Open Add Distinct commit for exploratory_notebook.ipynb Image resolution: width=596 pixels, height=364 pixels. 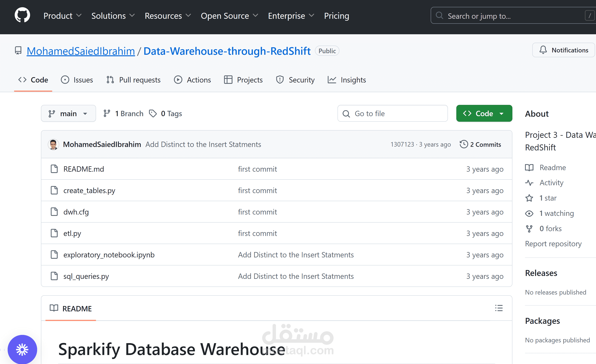pyautogui.click(x=296, y=255)
